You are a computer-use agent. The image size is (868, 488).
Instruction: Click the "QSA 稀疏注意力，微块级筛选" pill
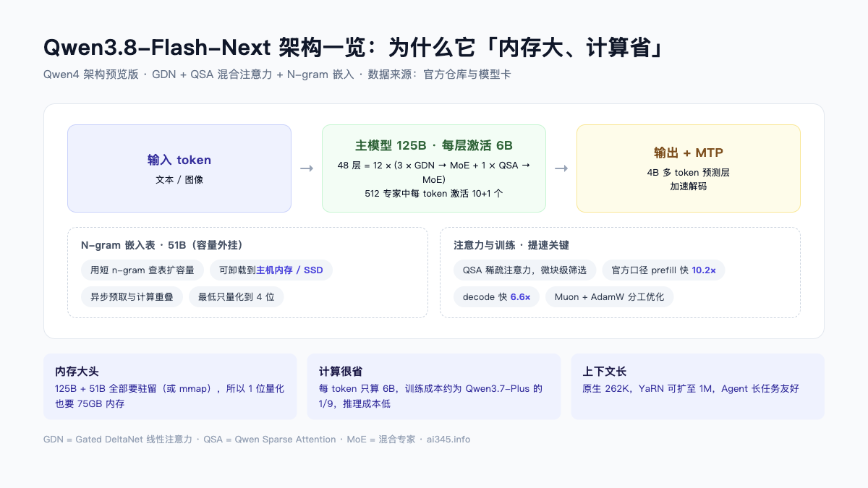[525, 270]
